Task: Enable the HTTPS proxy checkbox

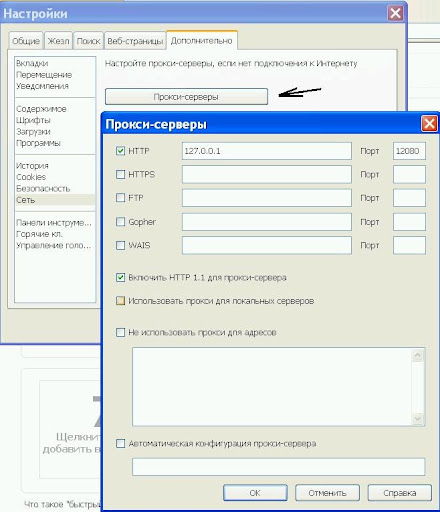Action: pos(120,174)
